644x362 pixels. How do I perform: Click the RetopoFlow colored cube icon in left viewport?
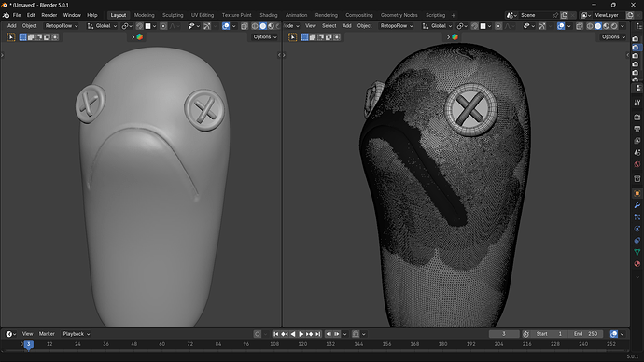point(140,37)
